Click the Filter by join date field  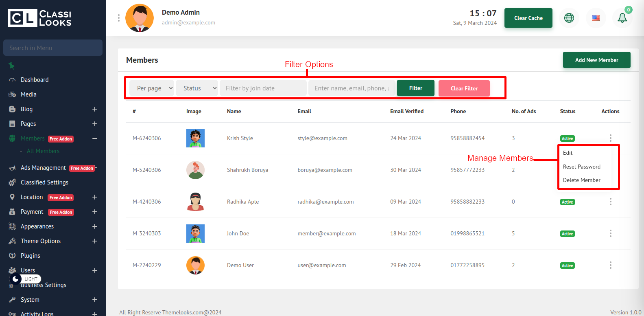click(x=263, y=88)
